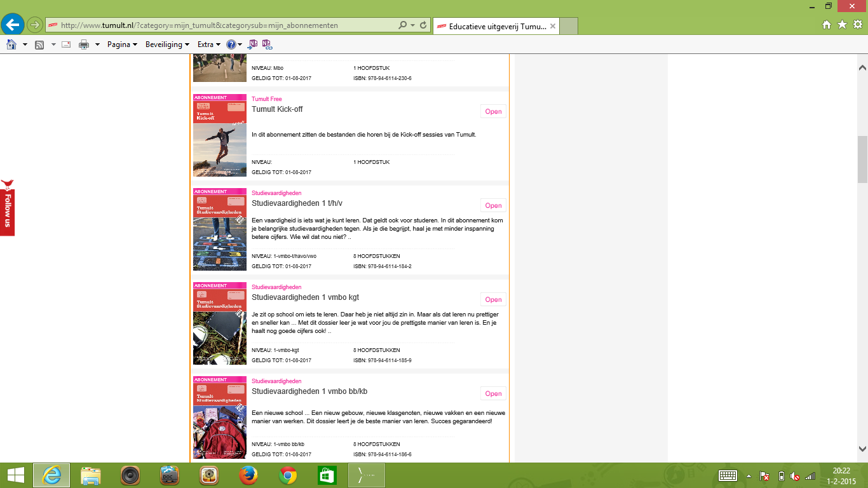Click the red Follow us side tab

(7, 207)
